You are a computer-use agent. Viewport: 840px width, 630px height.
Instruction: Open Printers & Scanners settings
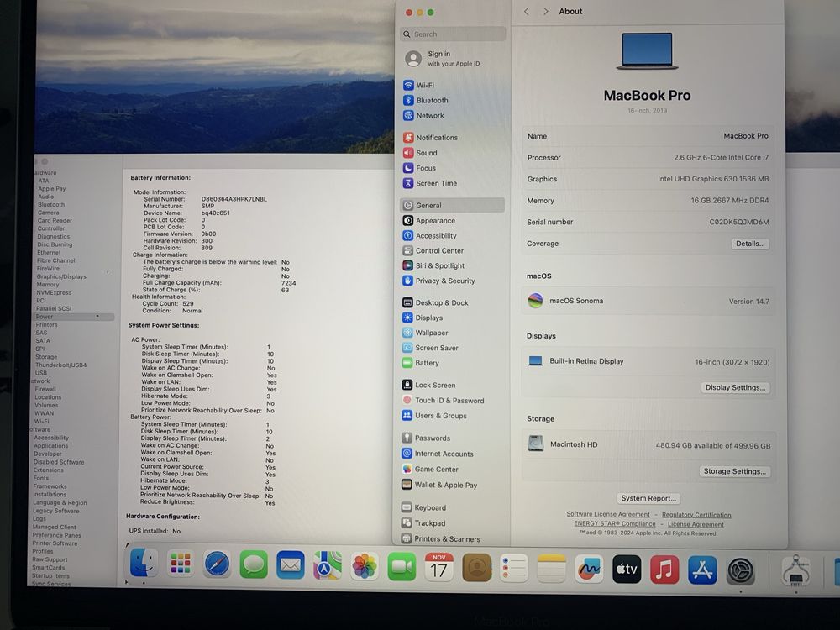440,539
